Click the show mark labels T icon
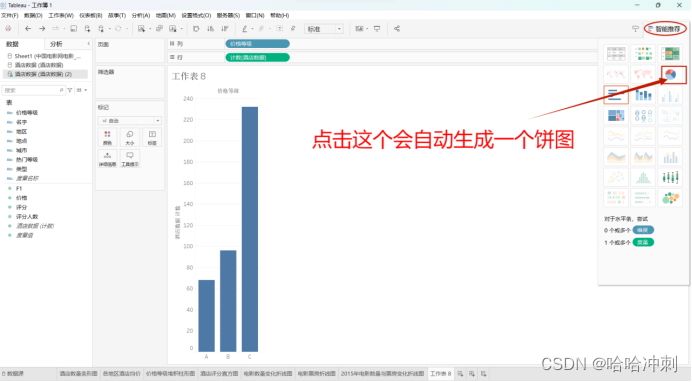This screenshot has height=382, width=692. [x=279, y=29]
